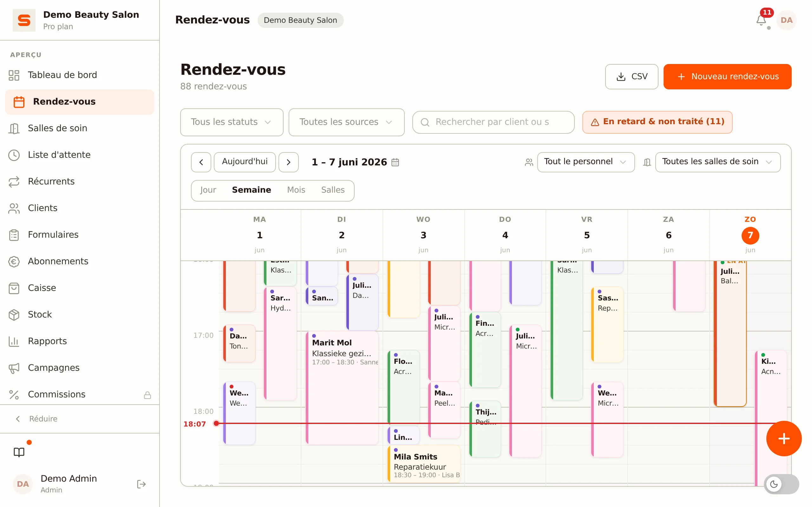Go to next week with right arrow

(x=289, y=162)
